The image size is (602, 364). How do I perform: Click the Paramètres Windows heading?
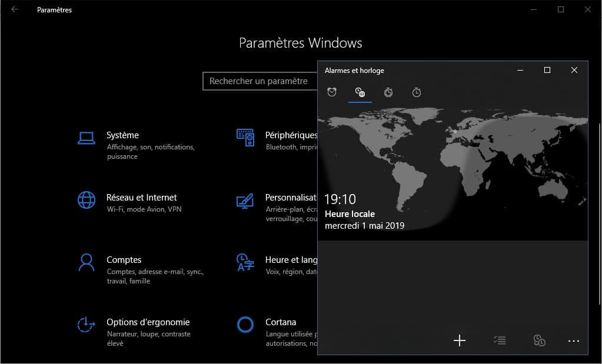[x=300, y=42]
